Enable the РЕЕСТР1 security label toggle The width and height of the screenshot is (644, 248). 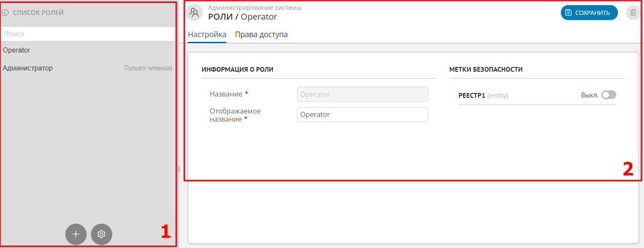click(609, 95)
